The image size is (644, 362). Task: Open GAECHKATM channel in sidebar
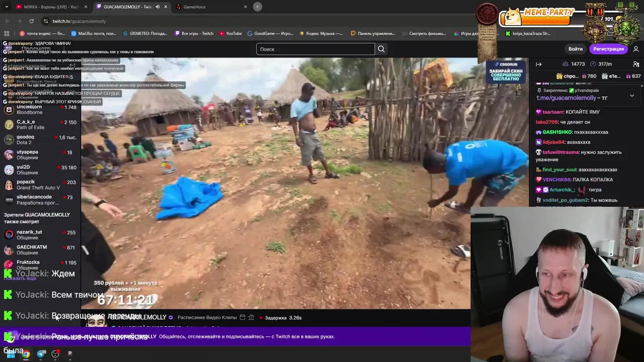[x=40, y=250]
